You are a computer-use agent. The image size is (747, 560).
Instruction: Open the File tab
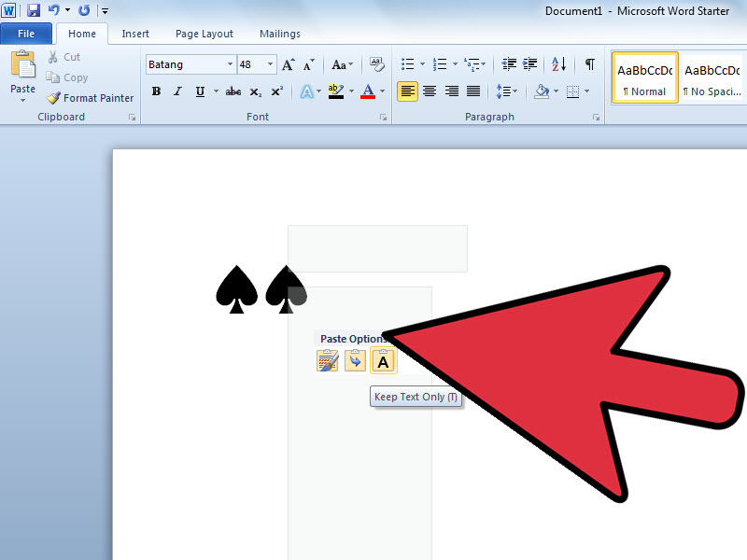[x=26, y=34]
